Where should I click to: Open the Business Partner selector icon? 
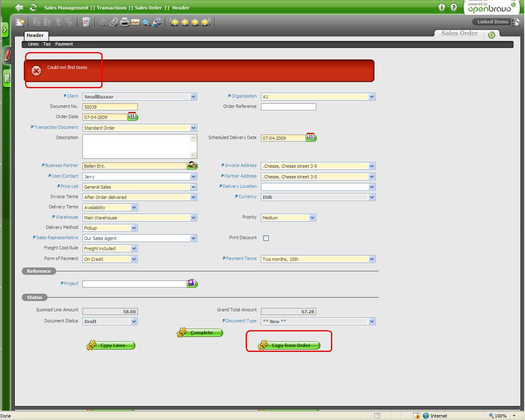tap(192, 166)
